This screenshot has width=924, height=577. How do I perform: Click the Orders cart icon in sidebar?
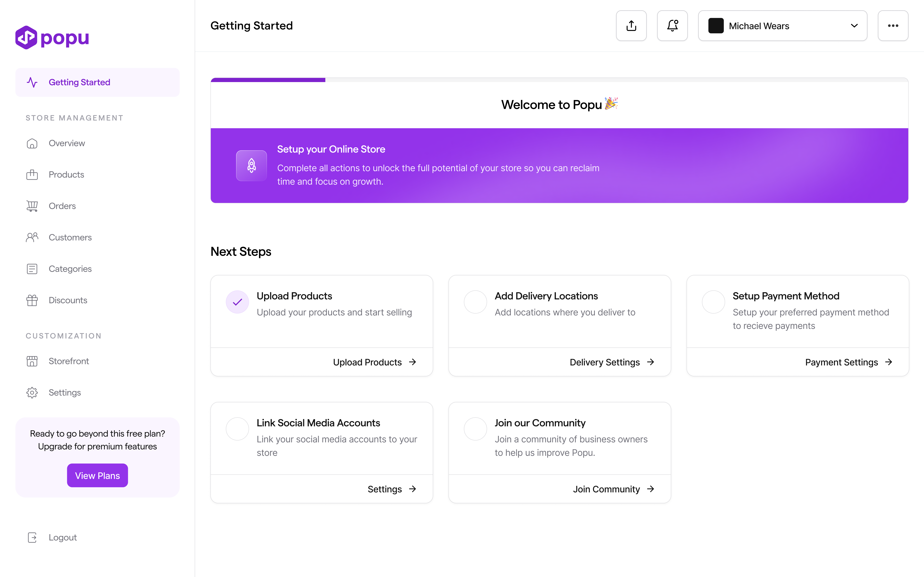point(32,206)
